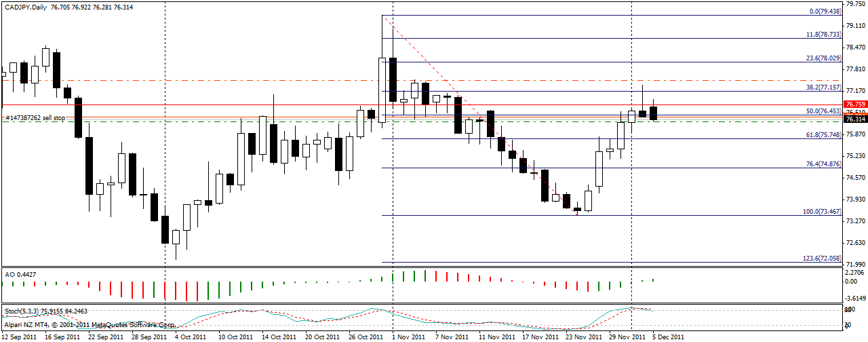Click the Fibonacci 100.0(73.467) level label

point(823,212)
